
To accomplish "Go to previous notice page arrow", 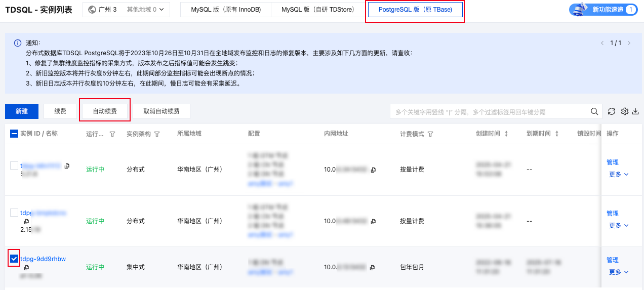I will pos(602,43).
